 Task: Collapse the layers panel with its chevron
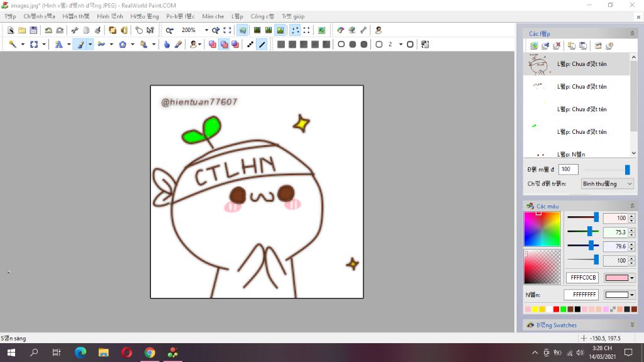point(632,33)
